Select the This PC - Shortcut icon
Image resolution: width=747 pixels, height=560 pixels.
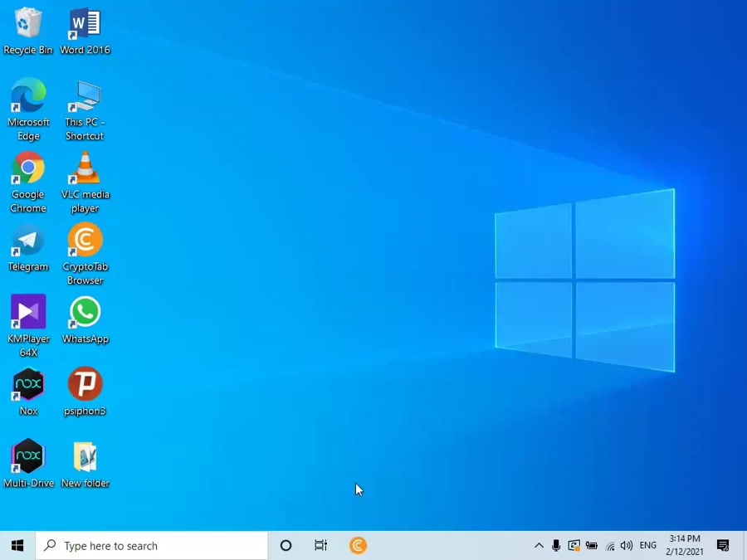click(x=85, y=110)
